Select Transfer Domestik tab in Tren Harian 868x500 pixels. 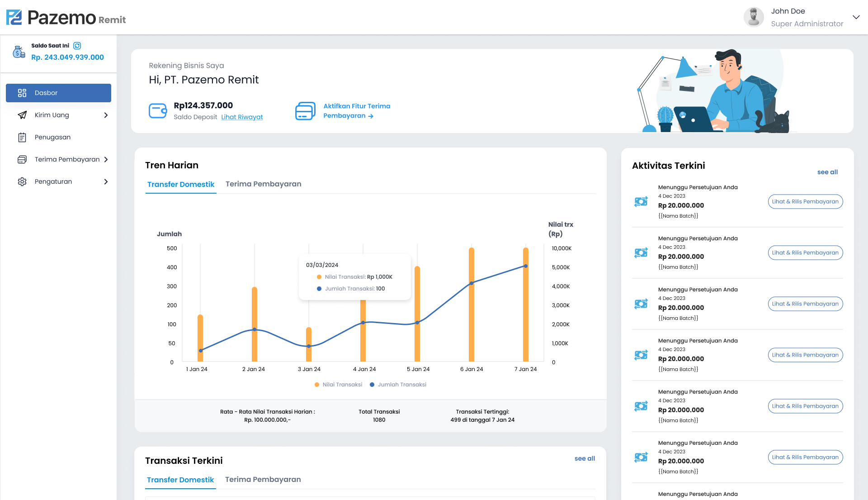(181, 184)
